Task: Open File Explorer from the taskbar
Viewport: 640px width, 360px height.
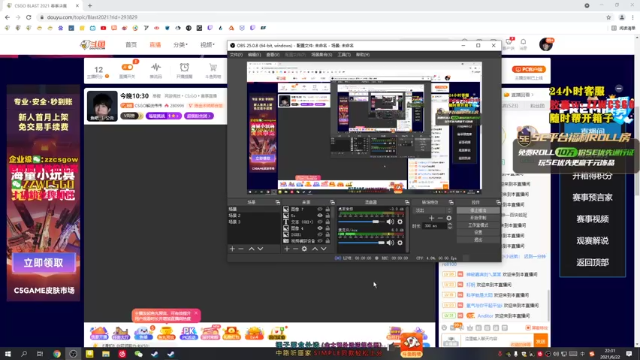Action: pyautogui.click(x=106, y=353)
